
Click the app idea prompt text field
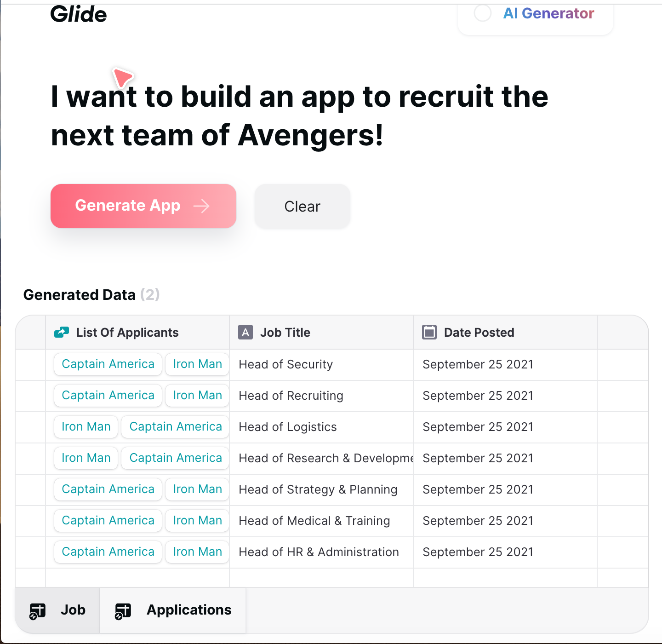(299, 115)
